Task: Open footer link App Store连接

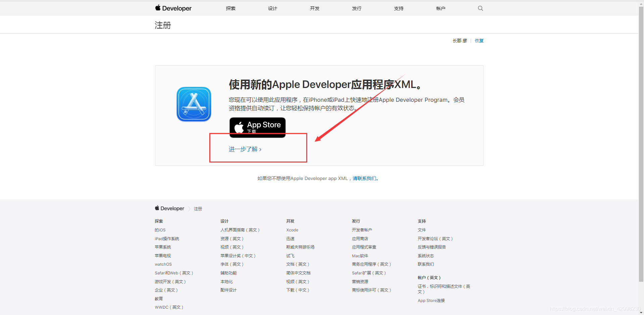Action: (431, 301)
